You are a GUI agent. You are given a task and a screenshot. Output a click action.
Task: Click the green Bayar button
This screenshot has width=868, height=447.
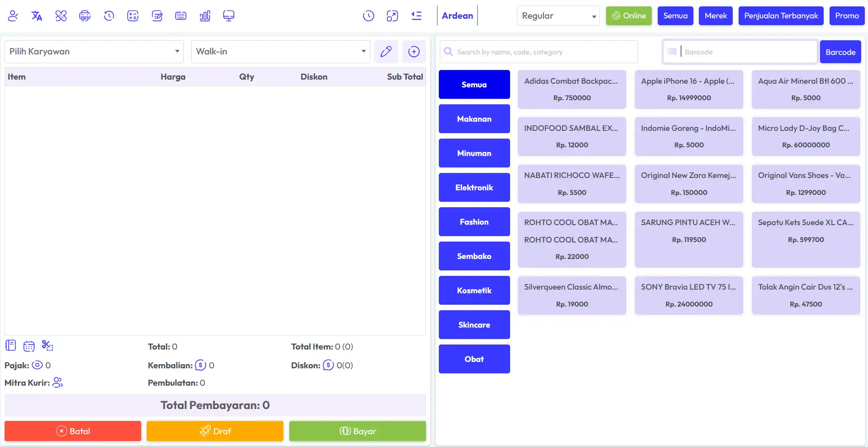coord(357,431)
